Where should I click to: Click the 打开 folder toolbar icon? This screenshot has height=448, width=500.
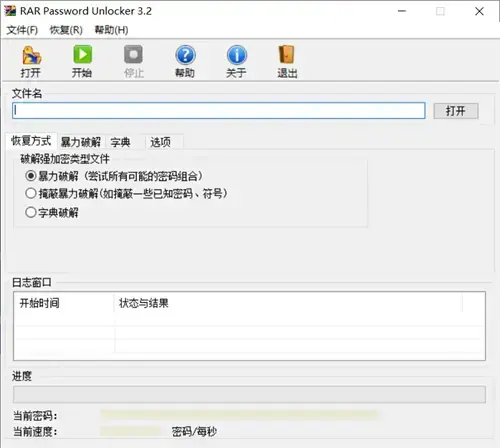(x=32, y=55)
